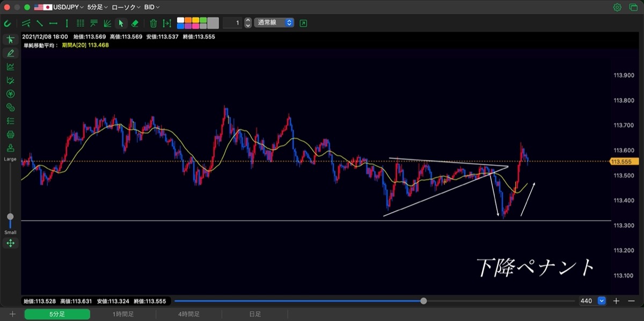Open the 440 candle count dropdown

(x=602, y=301)
